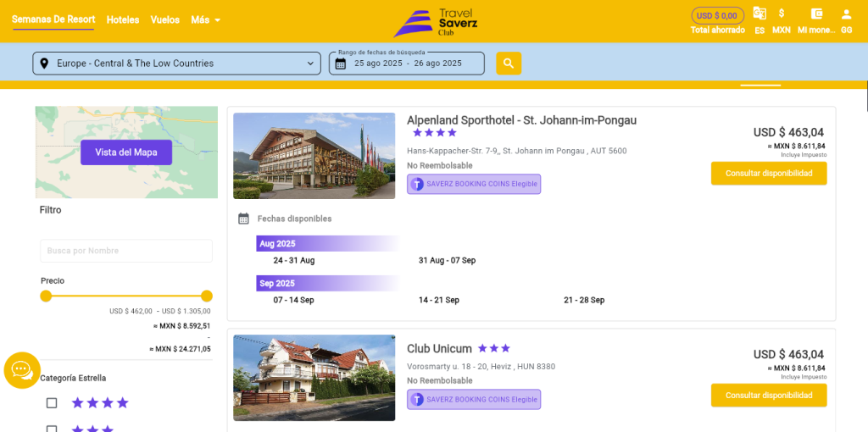Open the wallet icon Mi monedero

(x=816, y=14)
